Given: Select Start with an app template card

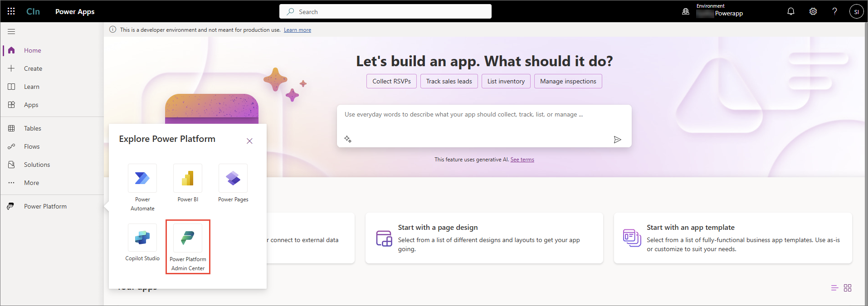Looking at the screenshot, I should click(733, 238).
